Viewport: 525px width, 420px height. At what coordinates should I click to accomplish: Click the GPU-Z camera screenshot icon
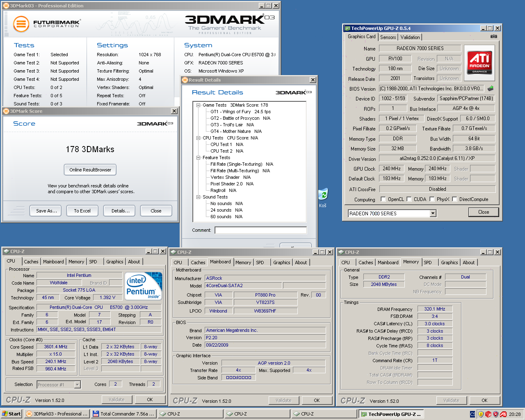point(494,37)
